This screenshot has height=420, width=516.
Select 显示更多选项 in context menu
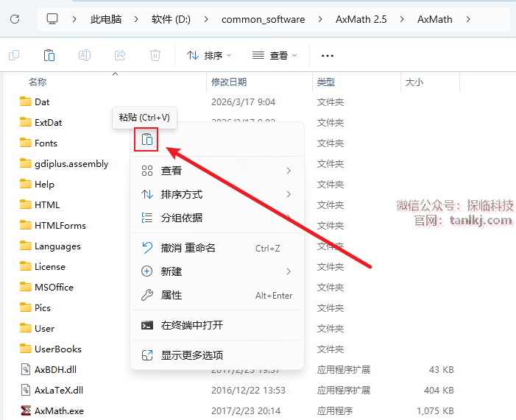click(217, 355)
